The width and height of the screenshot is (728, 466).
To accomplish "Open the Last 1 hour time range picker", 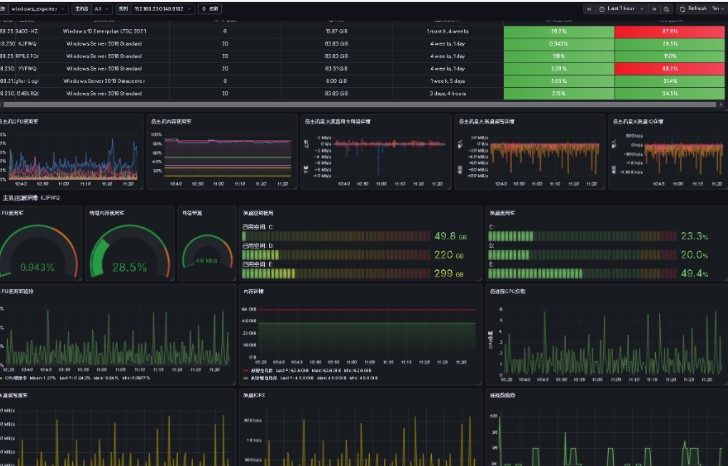I will tap(623, 8).
